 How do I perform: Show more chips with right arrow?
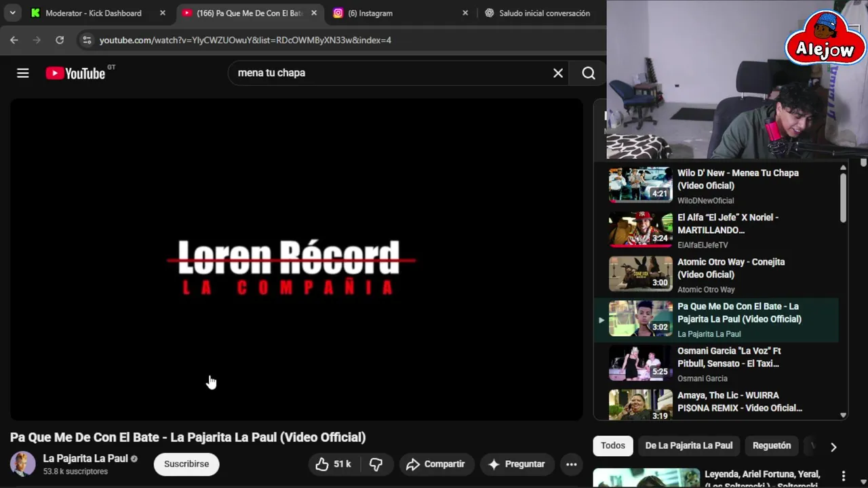833,447
